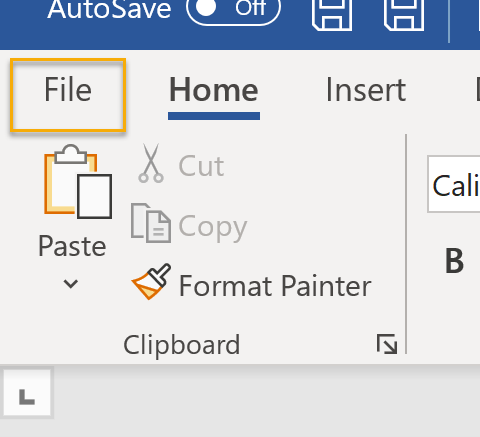Click the first Save floppy disk icon
This screenshot has width=480, height=437.
(x=332, y=13)
